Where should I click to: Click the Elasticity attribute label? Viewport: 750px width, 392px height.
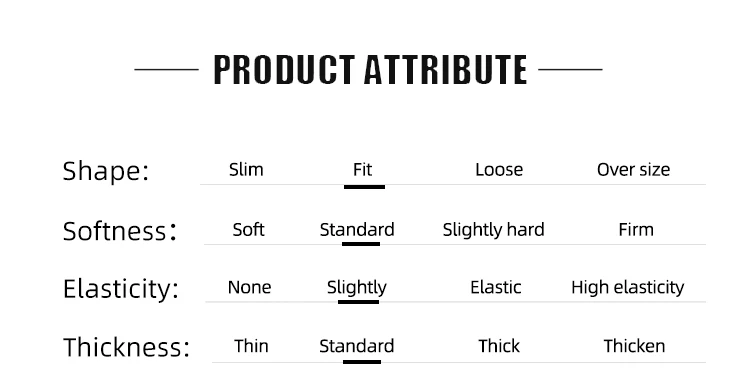click(x=121, y=290)
